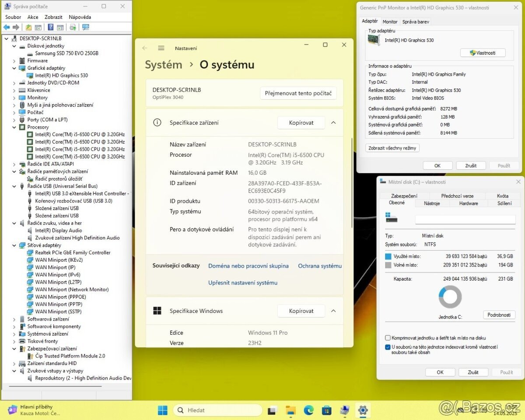Switch to the Správa barev tab
The height and width of the screenshot is (420, 525).
(x=416, y=21)
